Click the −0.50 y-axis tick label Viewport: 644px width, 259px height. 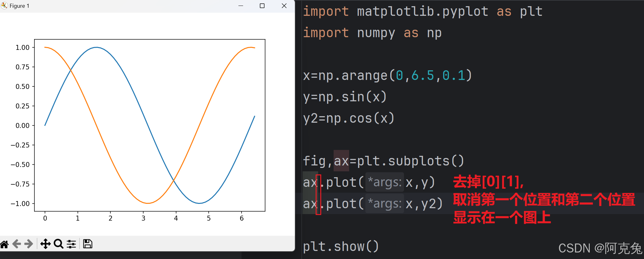[x=20, y=165]
